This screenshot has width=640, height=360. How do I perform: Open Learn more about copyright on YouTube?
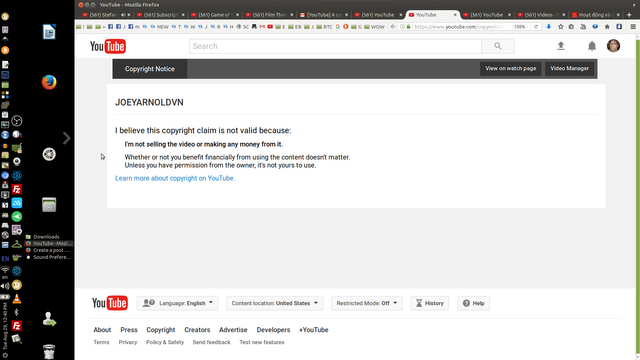(175, 178)
